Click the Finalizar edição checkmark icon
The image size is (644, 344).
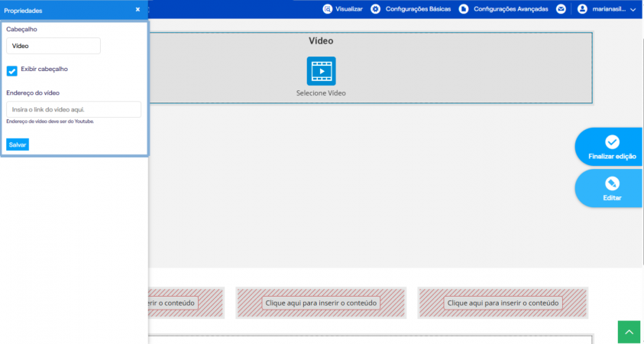pyautogui.click(x=612, y=141)
